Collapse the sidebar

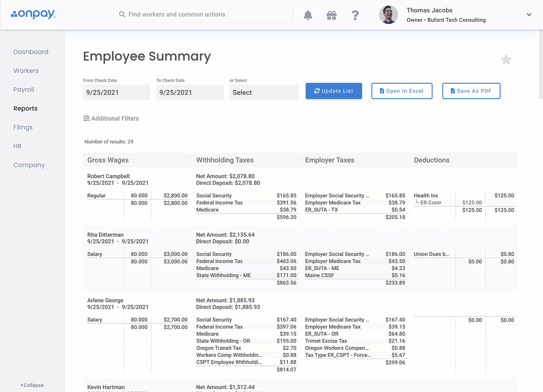[32, 385]
